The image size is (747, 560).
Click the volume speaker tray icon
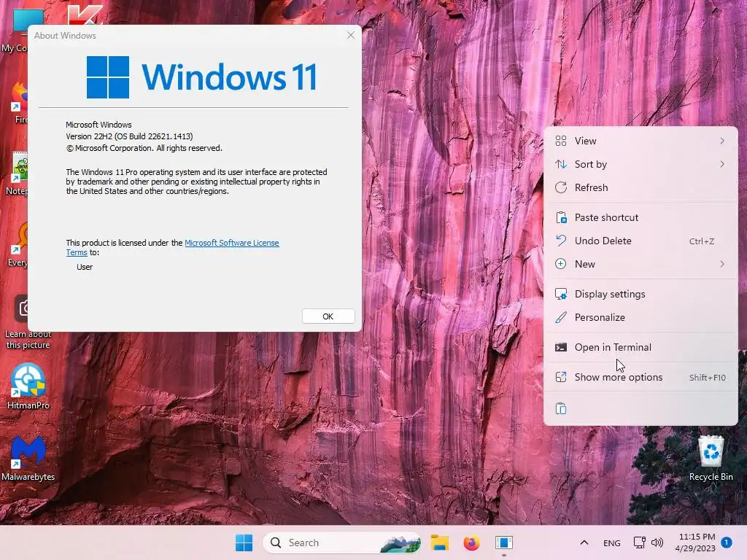[x=657, y=542]
